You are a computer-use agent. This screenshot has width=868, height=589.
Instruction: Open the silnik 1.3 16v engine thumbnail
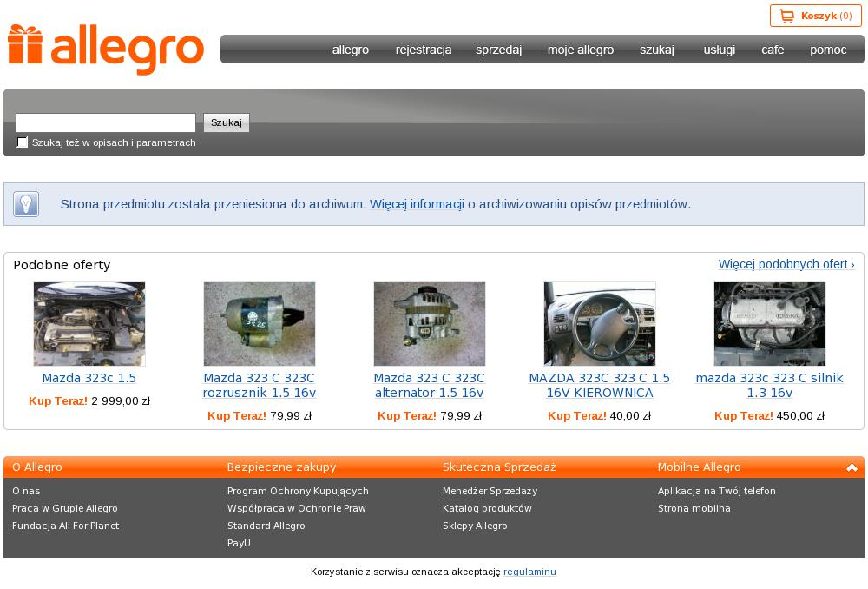[x=769, y=323]
